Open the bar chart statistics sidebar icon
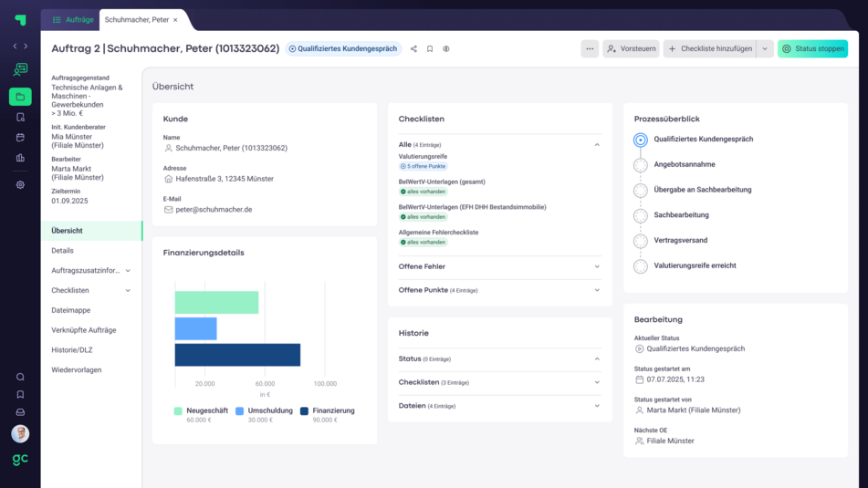The image size is (868, 488). pyautogui.click(x=20, y=158)
